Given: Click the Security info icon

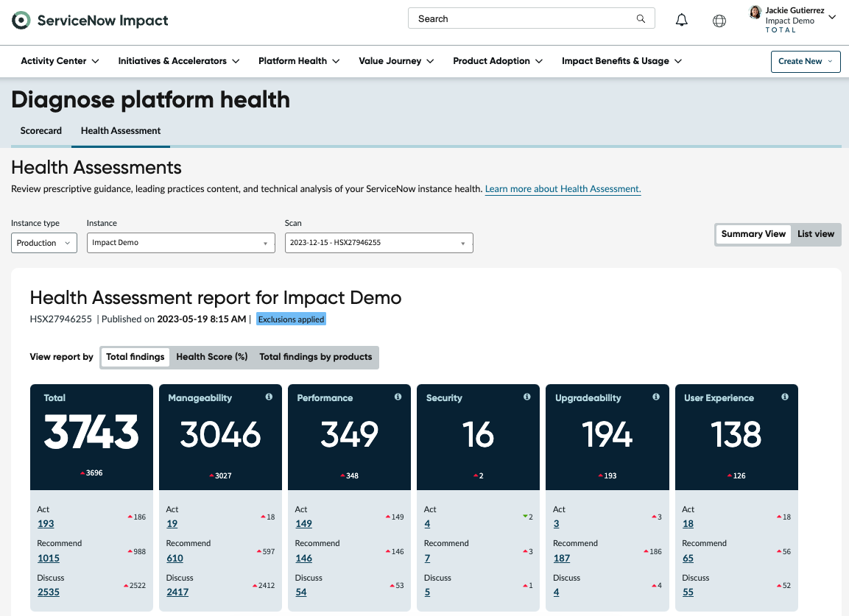Looking at the screenshot, I should click(x=526, y=397).
